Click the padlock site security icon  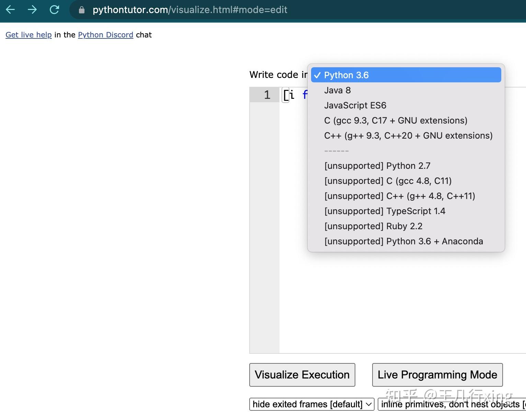click(x=82, y=10)
